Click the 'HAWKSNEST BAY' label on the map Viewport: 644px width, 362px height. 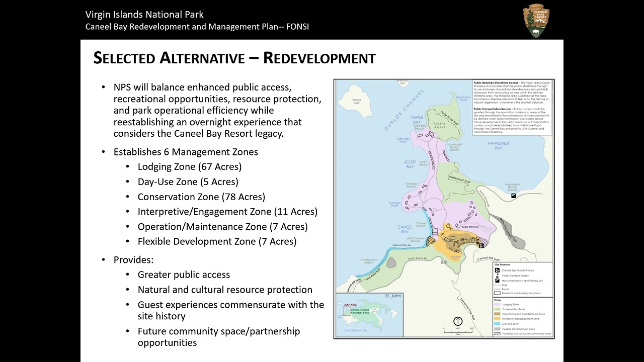click(x=499, y=146)
